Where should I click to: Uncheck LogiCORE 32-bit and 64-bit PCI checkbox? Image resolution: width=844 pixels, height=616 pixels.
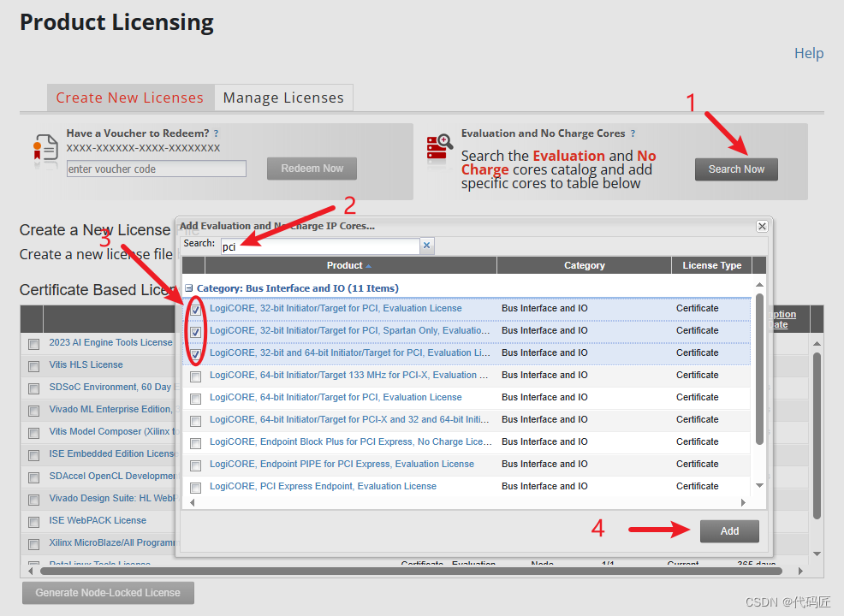click(x=195, y=354)
